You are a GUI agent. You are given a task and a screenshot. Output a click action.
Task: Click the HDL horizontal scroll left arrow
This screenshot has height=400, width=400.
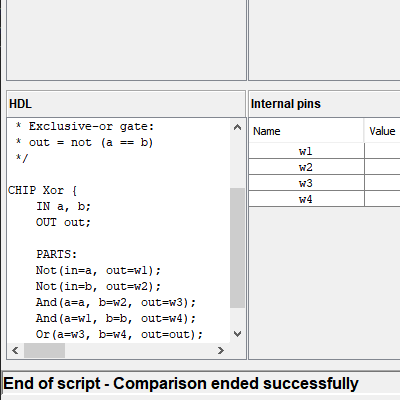(15, 350)
